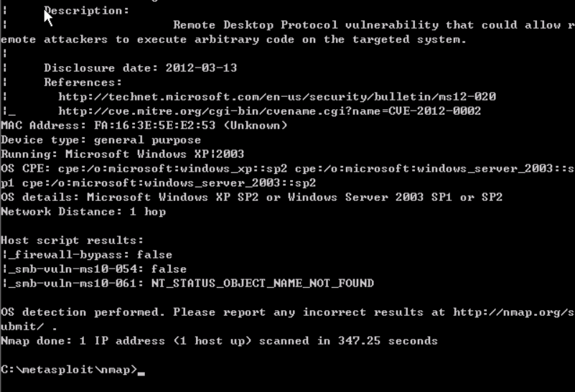Click the C:\metasploit\nmap> command prompt
Image resolution: width=575 pixels, height=392 pixels.
(x=68, y=370)
